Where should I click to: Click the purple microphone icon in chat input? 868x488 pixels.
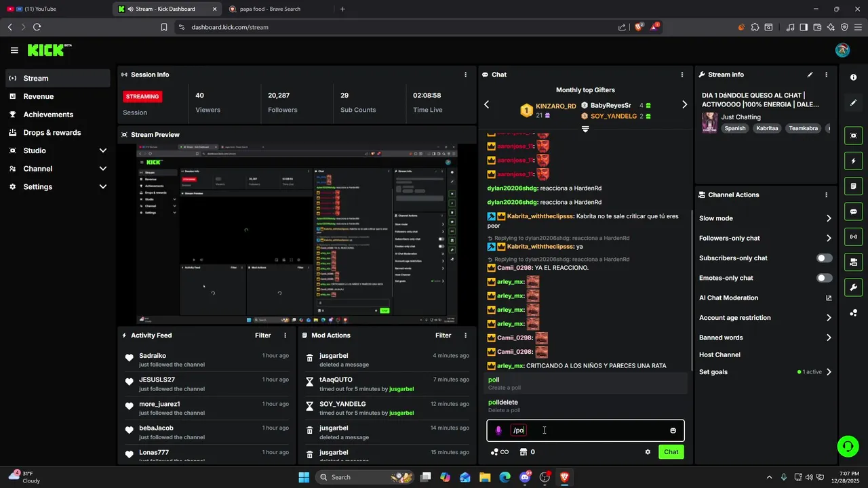coord(498,430)
